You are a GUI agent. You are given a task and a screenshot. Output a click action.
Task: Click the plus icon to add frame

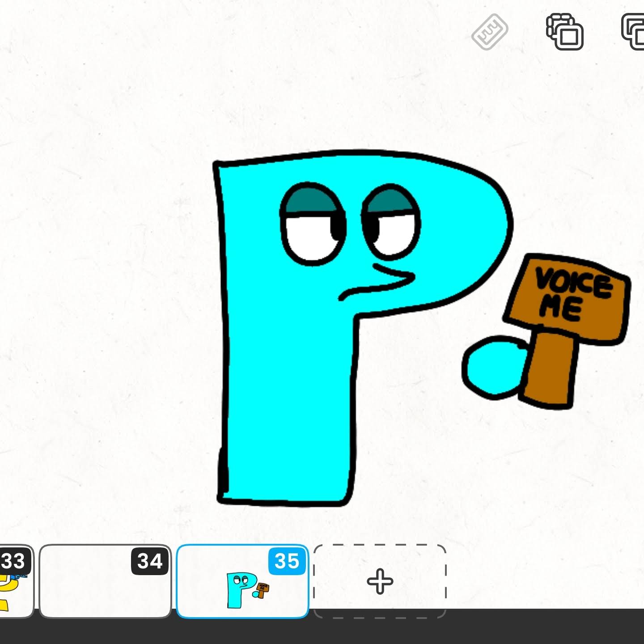pyautogui.click(x=380, y=581)
